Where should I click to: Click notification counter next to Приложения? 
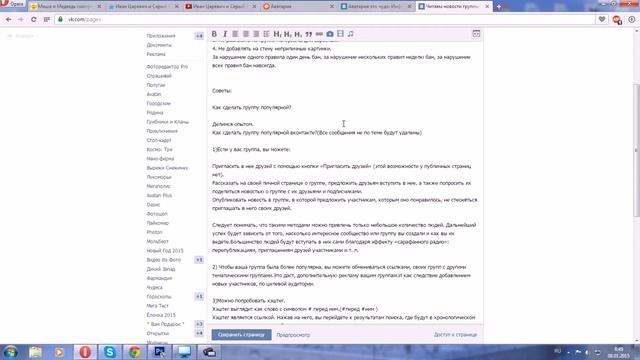pyautogui.click(x=199, y=36)
